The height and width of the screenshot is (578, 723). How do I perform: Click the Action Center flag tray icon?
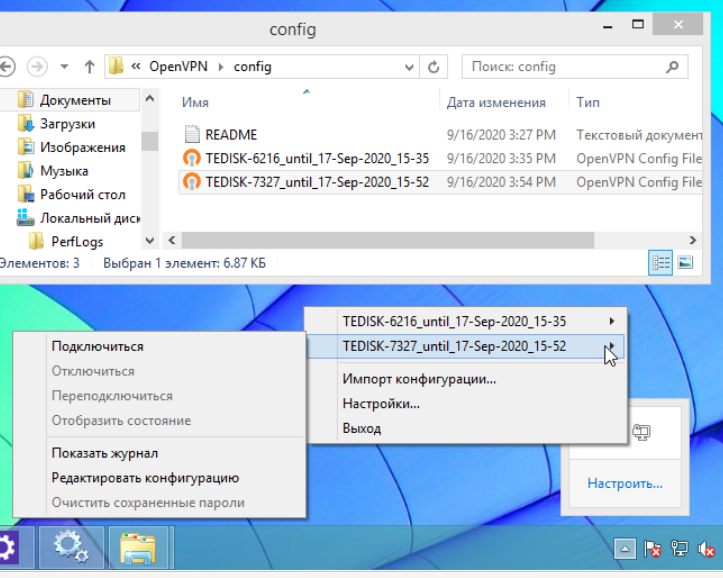tap(652, 549)
